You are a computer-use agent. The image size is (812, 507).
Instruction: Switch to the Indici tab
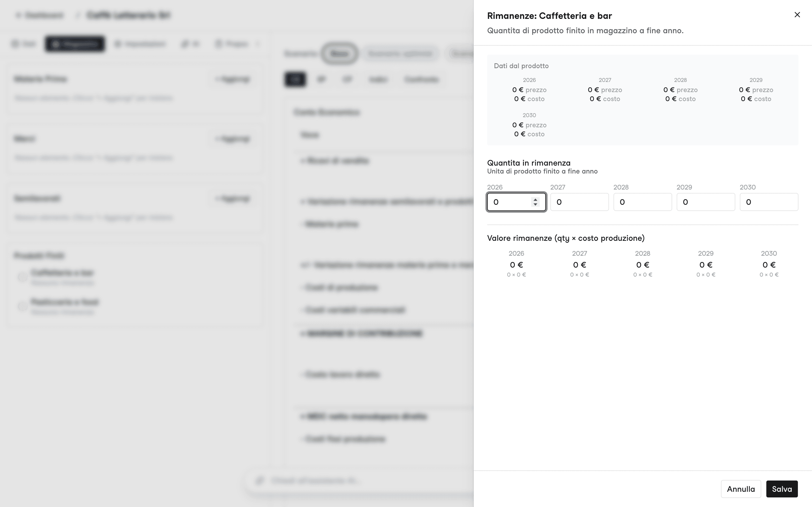[378, 79]
